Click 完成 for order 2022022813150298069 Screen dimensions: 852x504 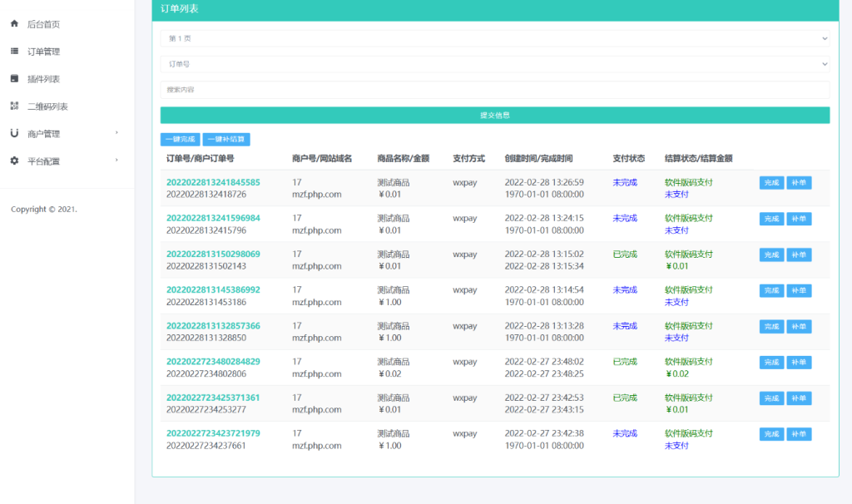pyautogui.click(x=770, y=254)
